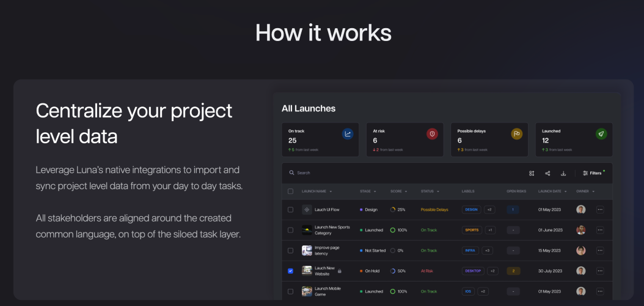Viewport: 644px width, 306px height.
Task: Click Lauch UI Flow project icon
Action: click(307, 209)
